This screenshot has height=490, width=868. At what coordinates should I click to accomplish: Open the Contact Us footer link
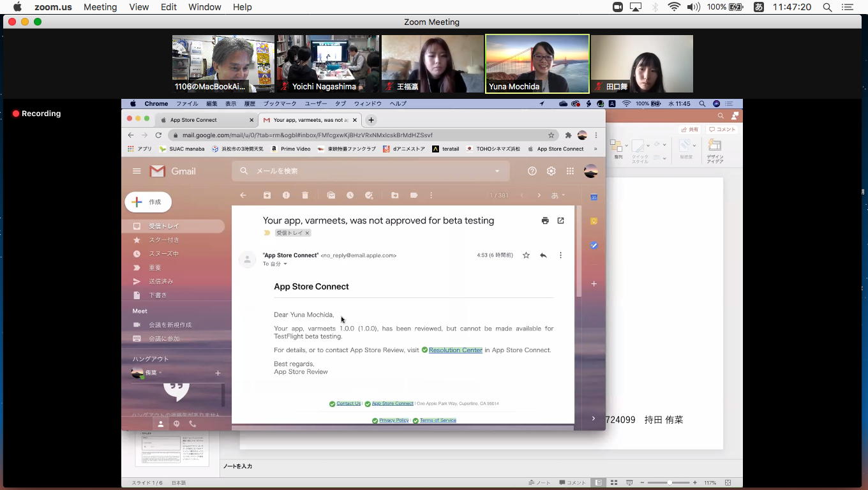click(348, 403)
